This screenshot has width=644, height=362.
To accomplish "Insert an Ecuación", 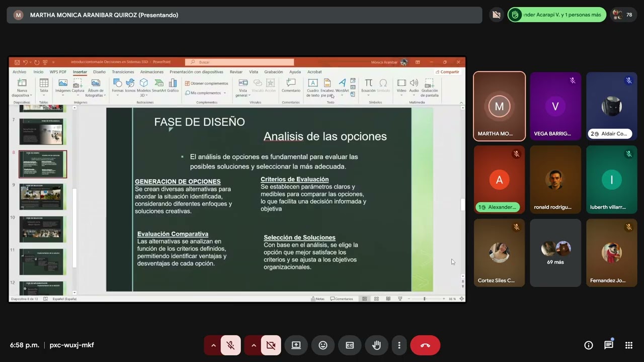I will (368, 86).
